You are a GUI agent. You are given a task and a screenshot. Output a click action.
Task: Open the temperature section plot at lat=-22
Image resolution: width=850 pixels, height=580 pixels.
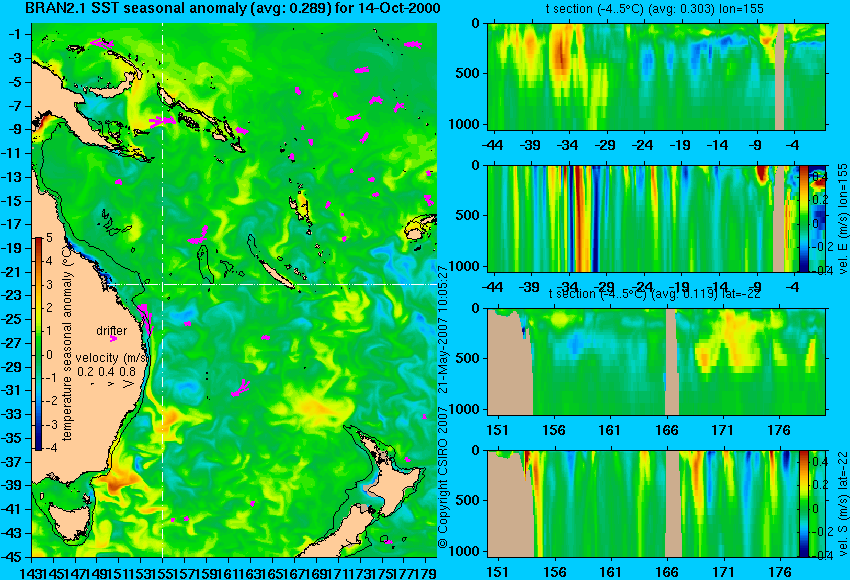(x=656, y=362)
